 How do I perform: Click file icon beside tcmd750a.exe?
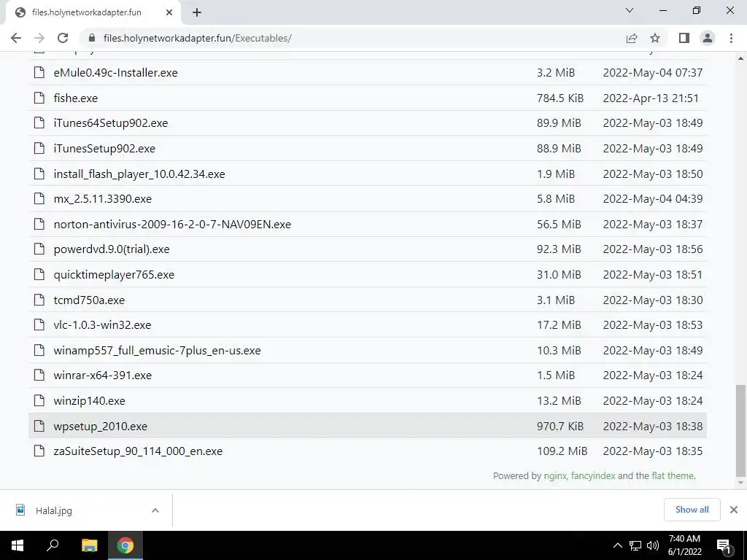click(x=39, y=300)
